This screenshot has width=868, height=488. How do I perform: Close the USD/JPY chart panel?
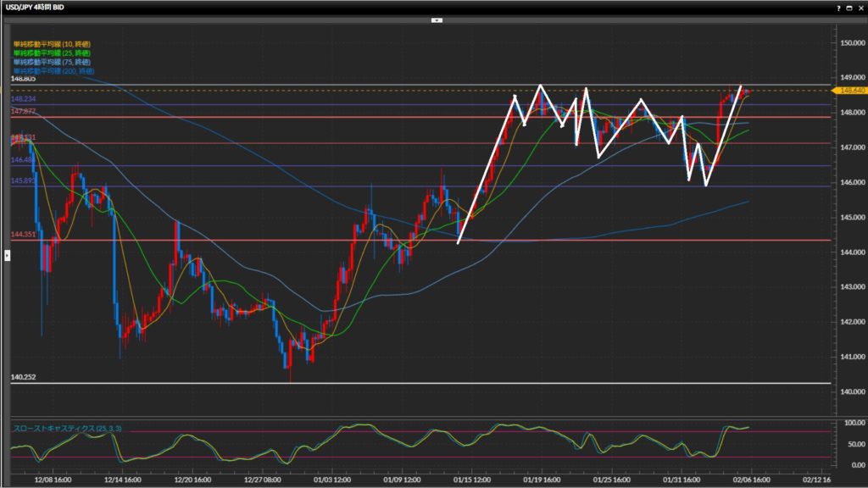click(x=860, y=7)
